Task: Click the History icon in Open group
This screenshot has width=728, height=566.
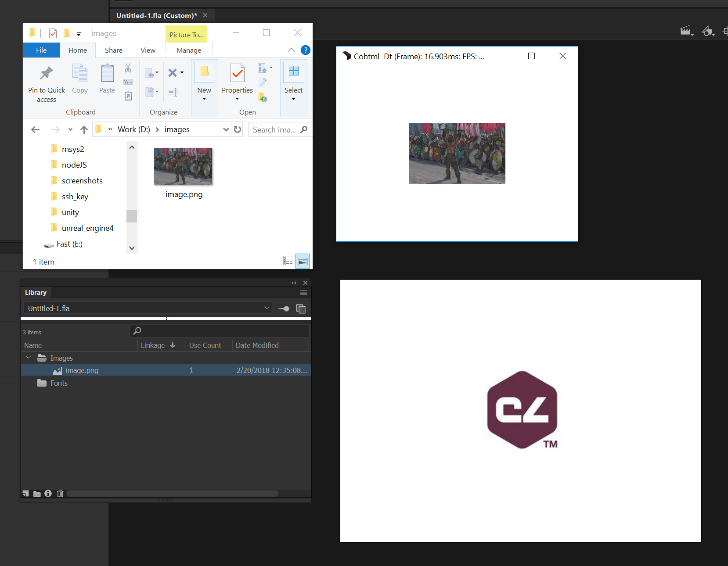Action: click(263, 97)
